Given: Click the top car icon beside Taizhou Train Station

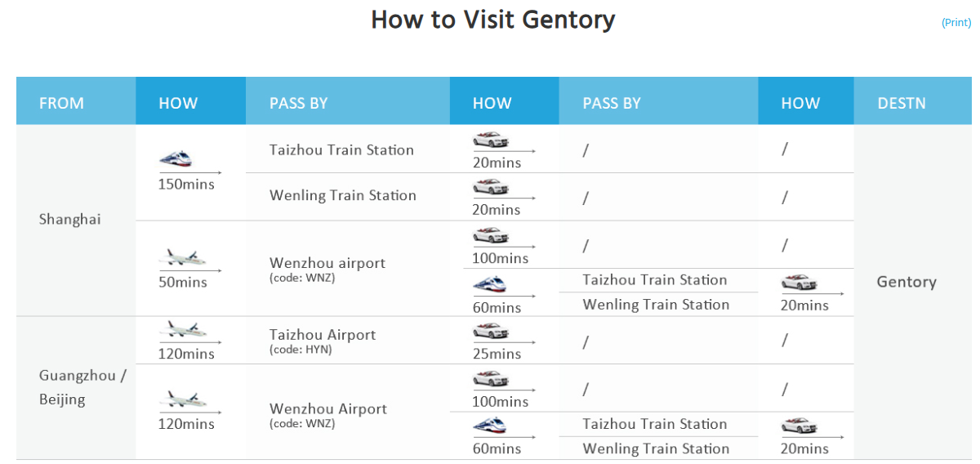Looking at the screenshot, I should (x=491, y=140).
